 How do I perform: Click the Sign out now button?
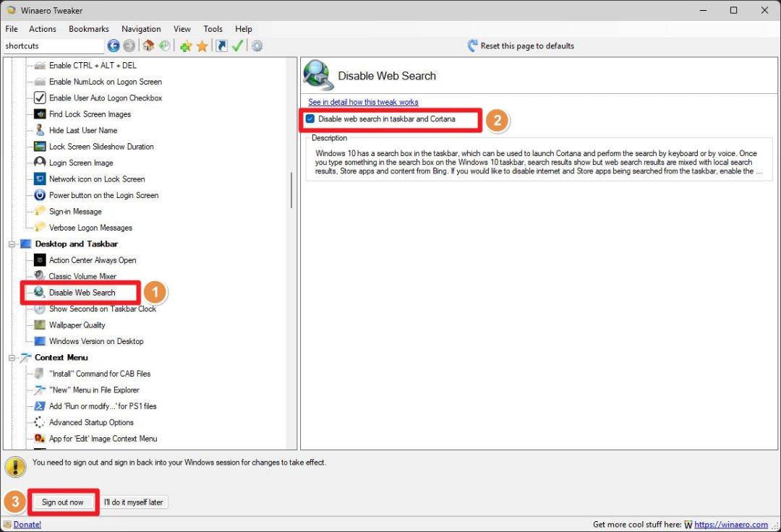point(63,502)
